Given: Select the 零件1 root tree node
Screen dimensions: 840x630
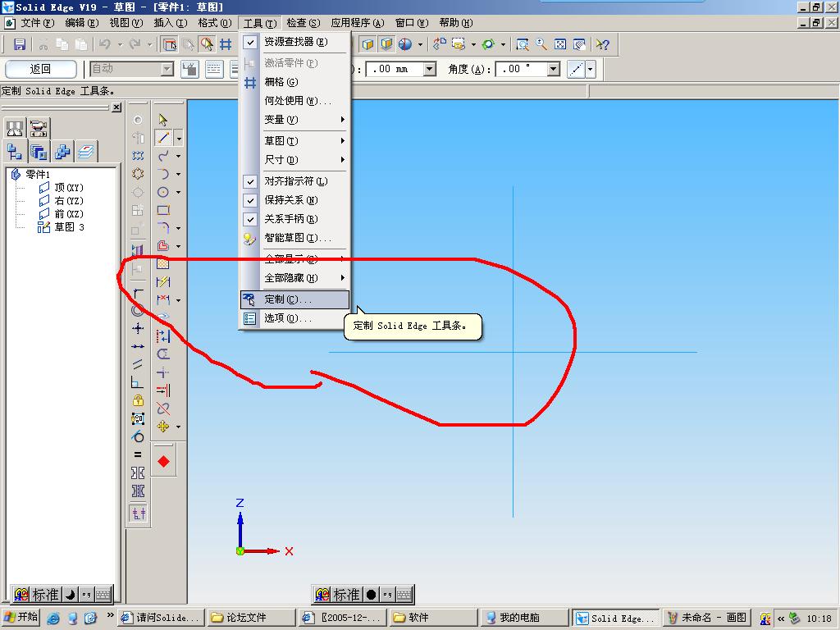Looking at the screenshot, I should click(x=30, y=174).
